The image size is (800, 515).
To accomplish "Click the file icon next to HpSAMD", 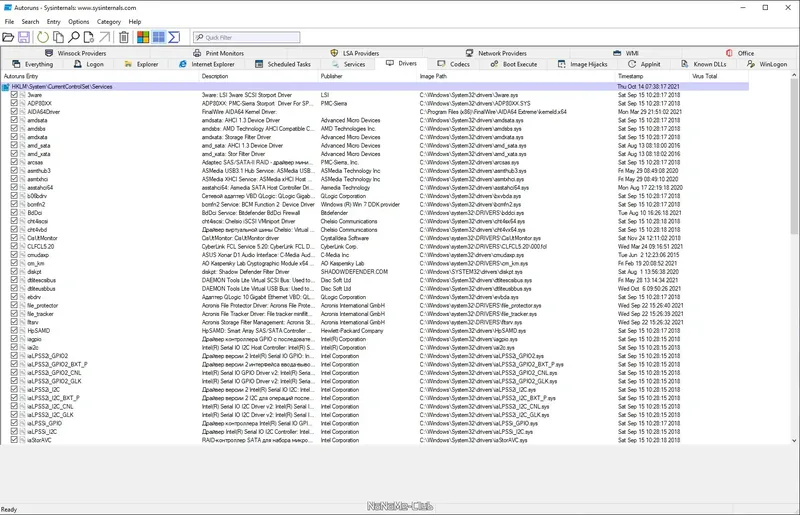I will pos(22,331).
